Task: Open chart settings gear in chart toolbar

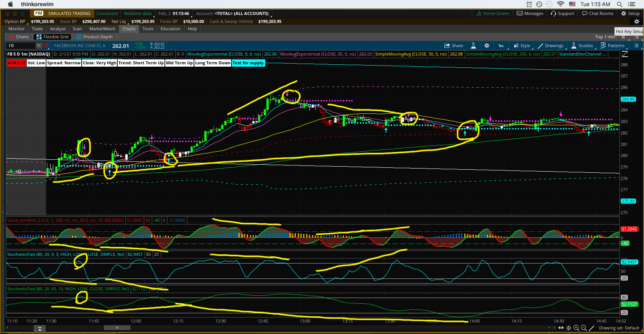Action: point(487,46)
